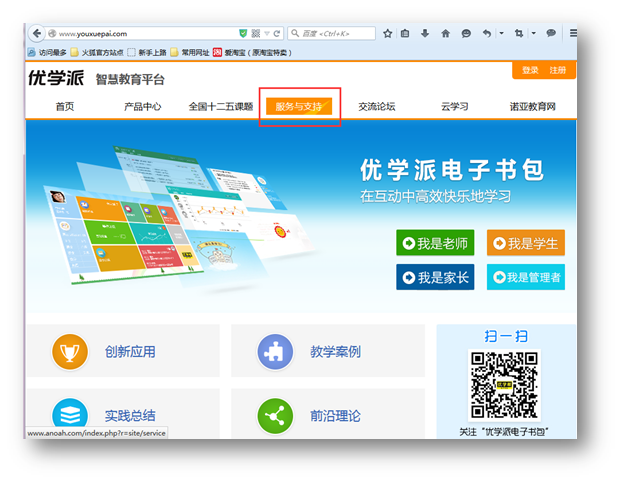Open the 服务与支持 navigation tab

tap(299, 106)
